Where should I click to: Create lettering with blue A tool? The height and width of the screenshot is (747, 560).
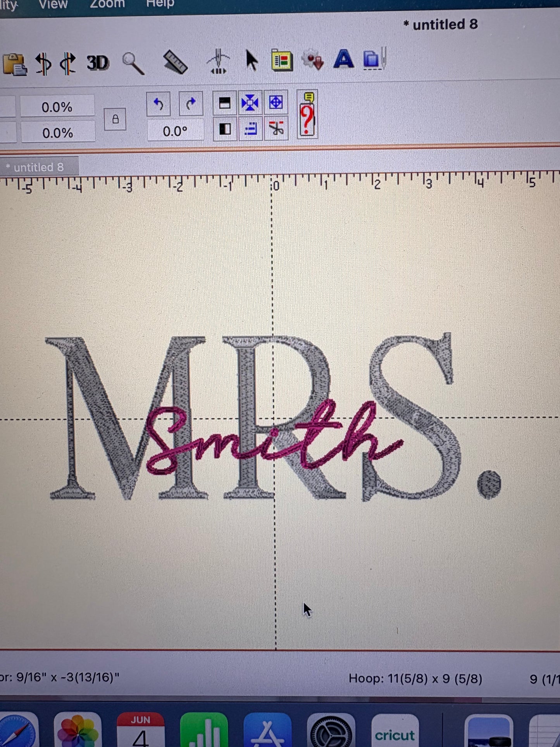click(343, 59)
